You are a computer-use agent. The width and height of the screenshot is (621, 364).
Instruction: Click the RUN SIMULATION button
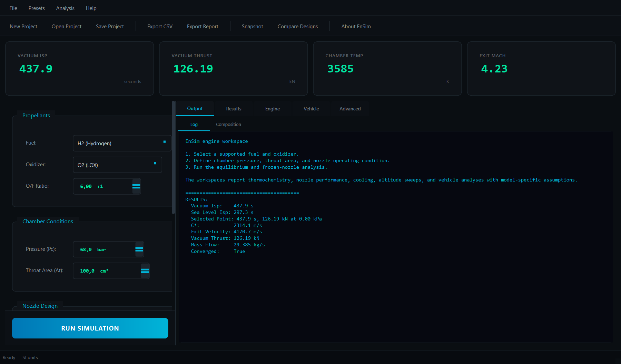[x=90, y=328]
